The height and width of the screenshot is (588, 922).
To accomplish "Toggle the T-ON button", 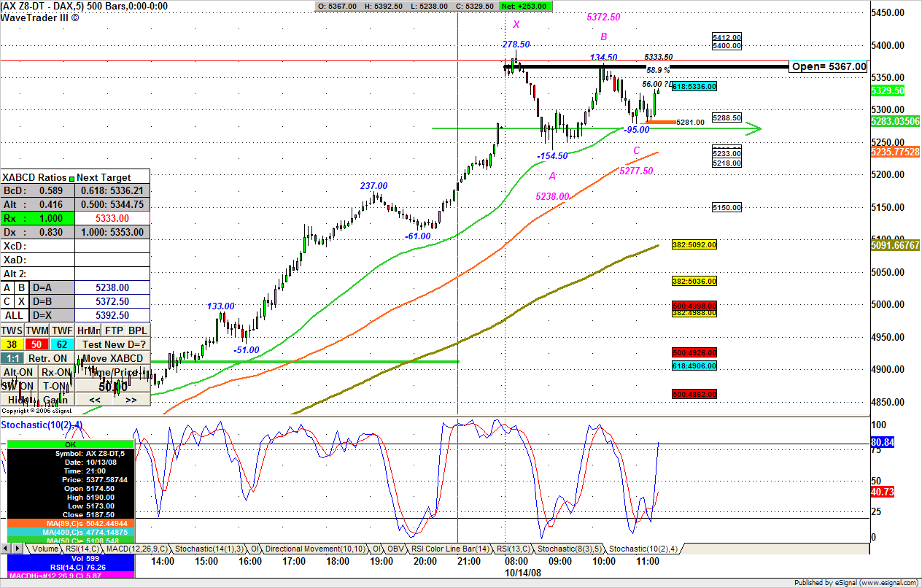I will [x=55, y=386].
